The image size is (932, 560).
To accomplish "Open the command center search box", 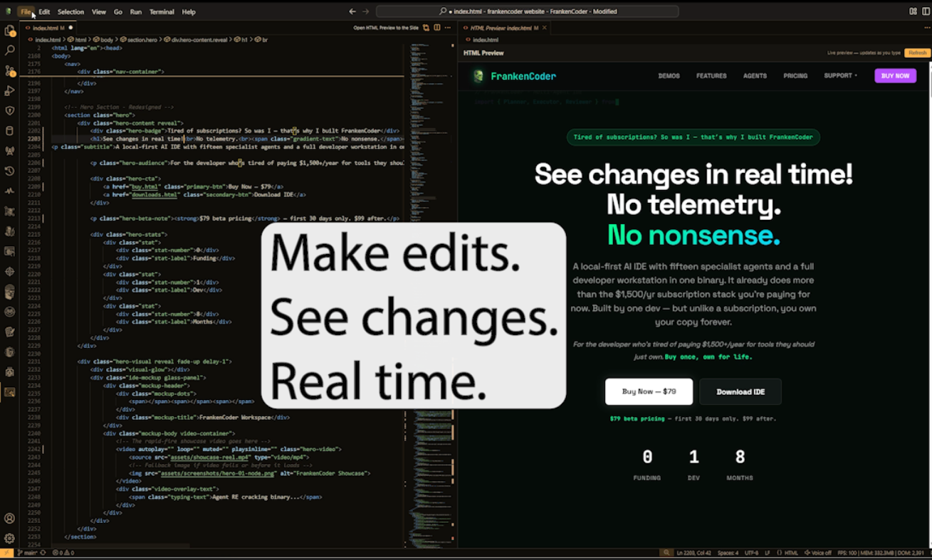I will coord(527,11).
